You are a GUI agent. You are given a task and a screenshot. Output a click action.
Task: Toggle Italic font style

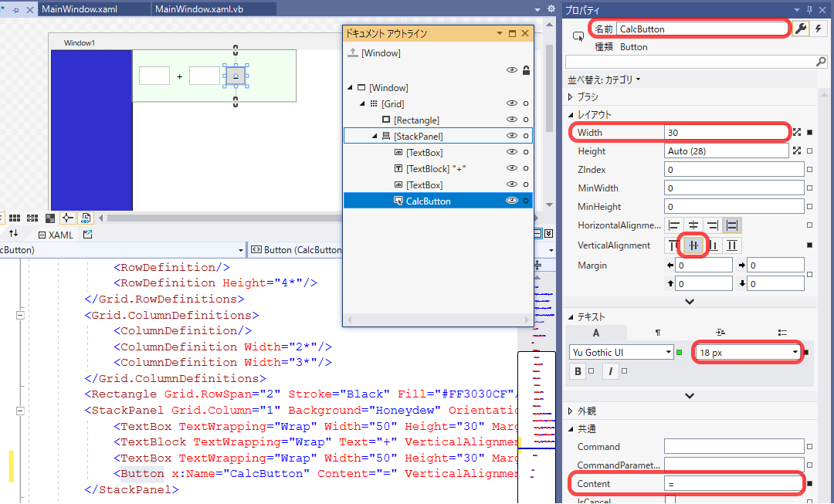pyautogui.click(x=611, y=371)
